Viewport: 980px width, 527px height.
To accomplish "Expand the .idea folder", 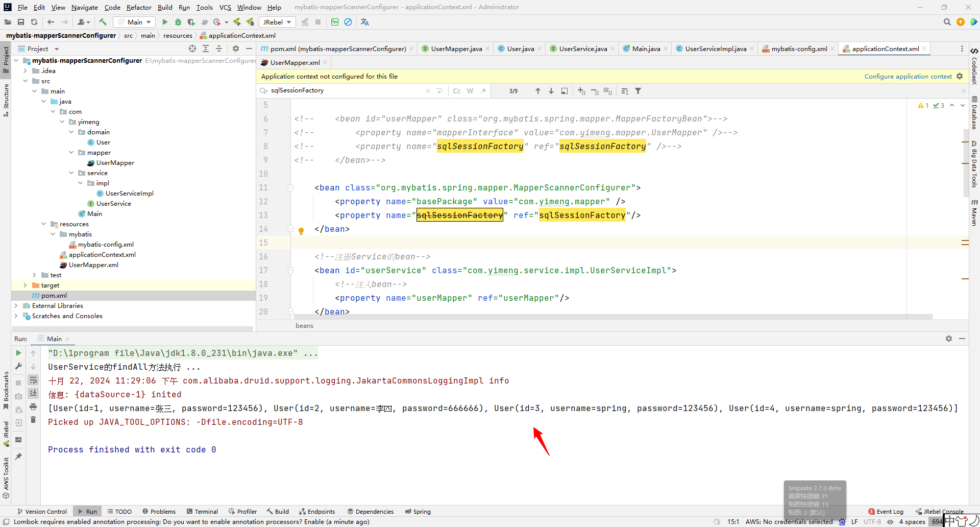I will point(25,71).
